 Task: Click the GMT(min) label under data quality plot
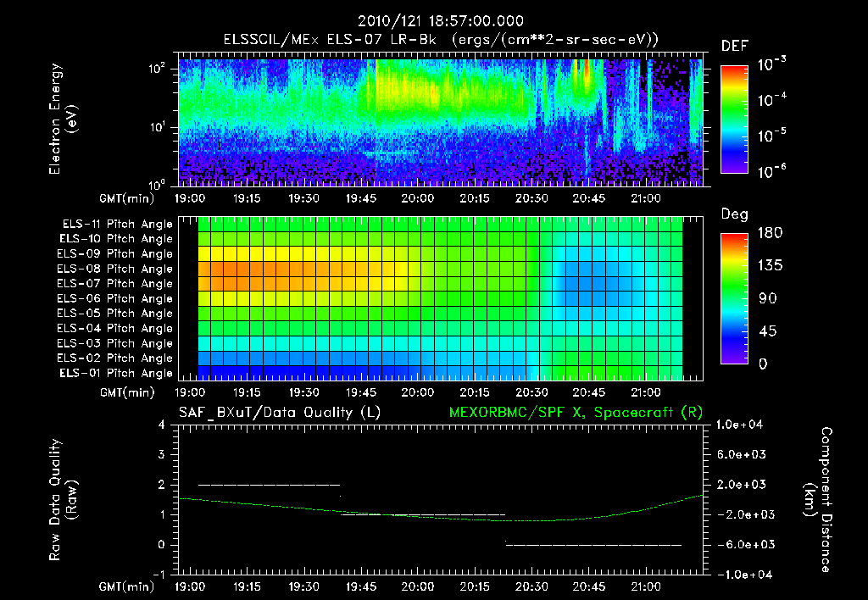point(127,586)
